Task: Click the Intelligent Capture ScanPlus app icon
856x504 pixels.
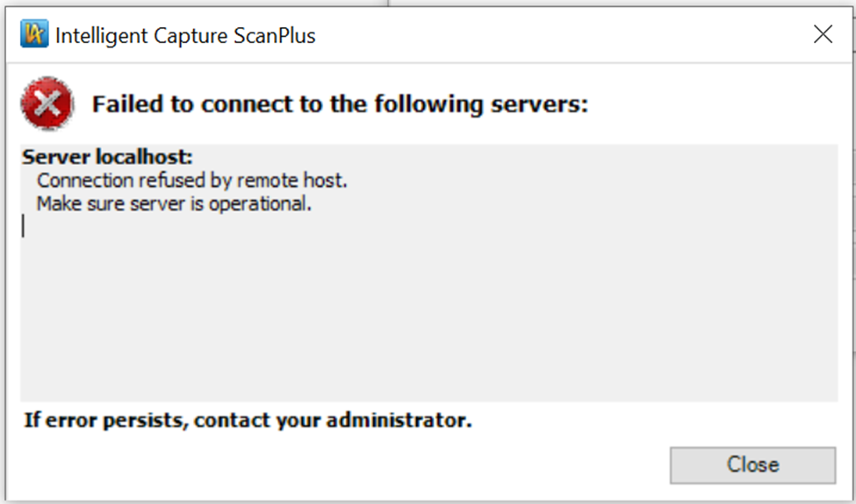Action: [34, 34]
